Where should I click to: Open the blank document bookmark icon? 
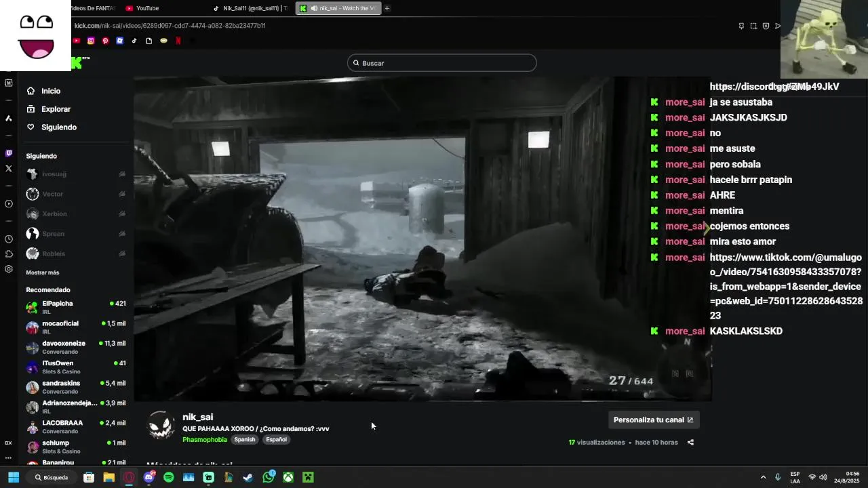pyautogui.click(x=149, y=41)
